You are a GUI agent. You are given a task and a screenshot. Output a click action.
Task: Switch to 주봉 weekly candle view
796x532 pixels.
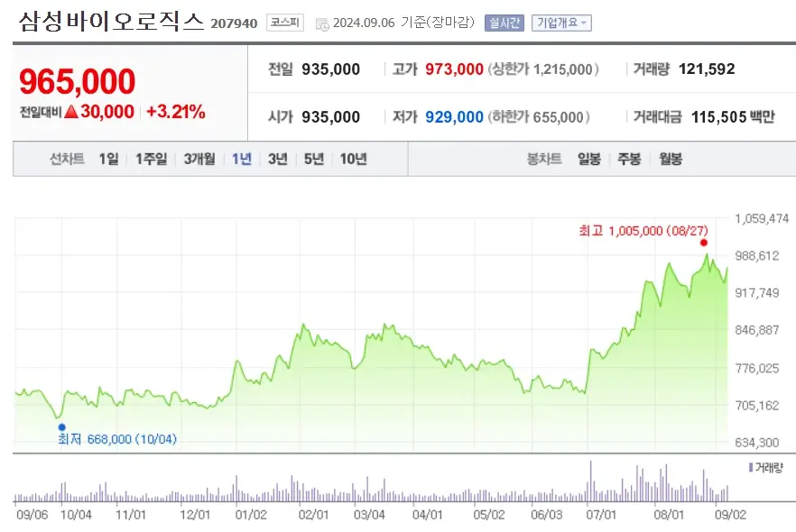point(628,159)
